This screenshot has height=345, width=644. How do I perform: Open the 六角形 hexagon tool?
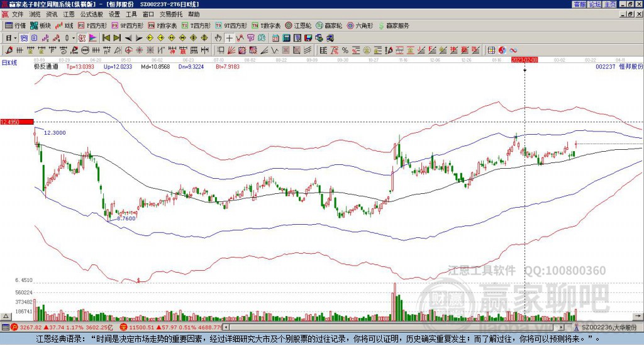click(359, 26)
